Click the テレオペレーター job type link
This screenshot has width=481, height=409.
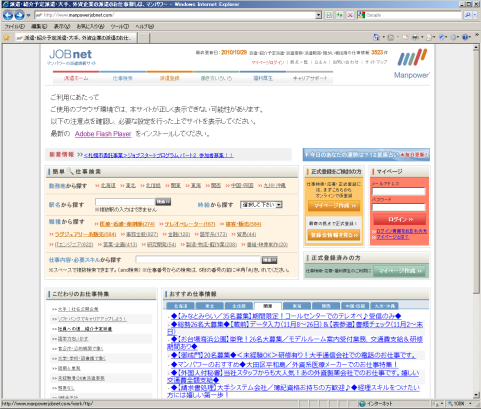(x=190, y=224)
